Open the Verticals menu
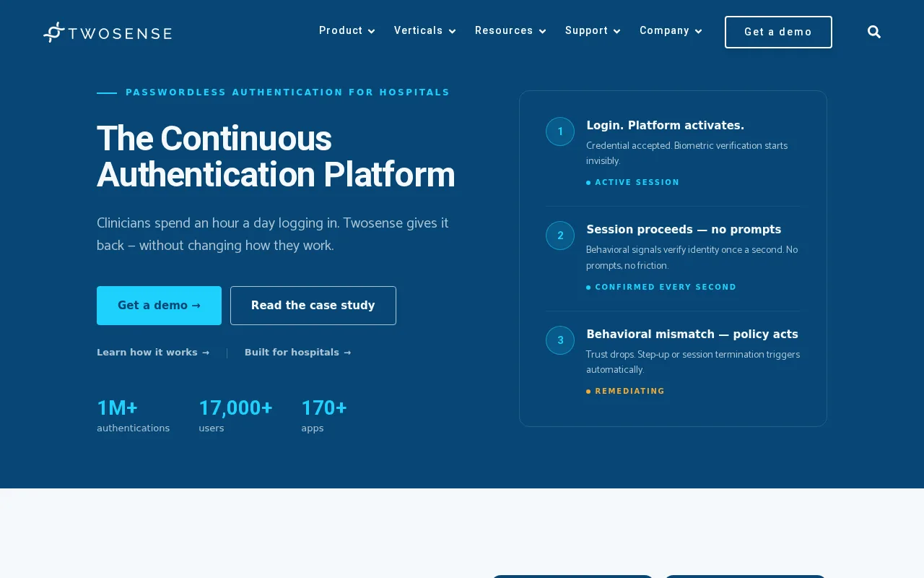This screenshot has height=578, width=924. (419, 30)
